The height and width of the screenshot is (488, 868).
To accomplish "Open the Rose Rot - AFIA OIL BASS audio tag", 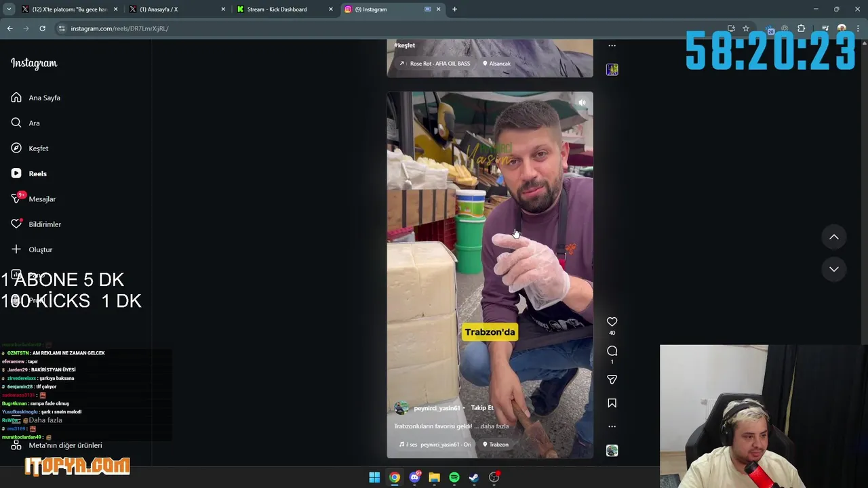I will pos(435,64).
